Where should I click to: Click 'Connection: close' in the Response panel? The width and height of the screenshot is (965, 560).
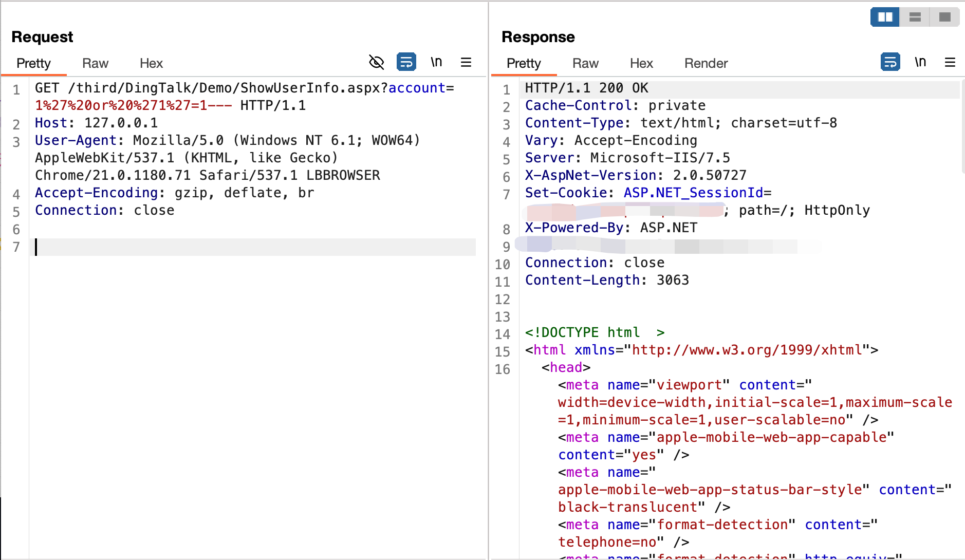pos(595,263)
